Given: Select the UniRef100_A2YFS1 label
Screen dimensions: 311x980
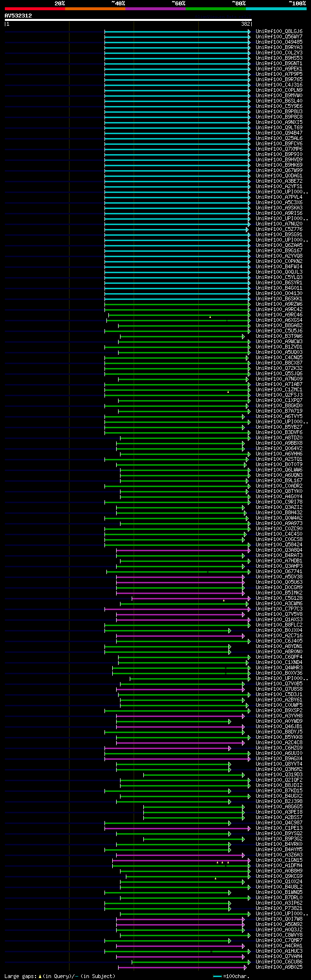Looking at the screenshot, I should click(x=279, y=186).
